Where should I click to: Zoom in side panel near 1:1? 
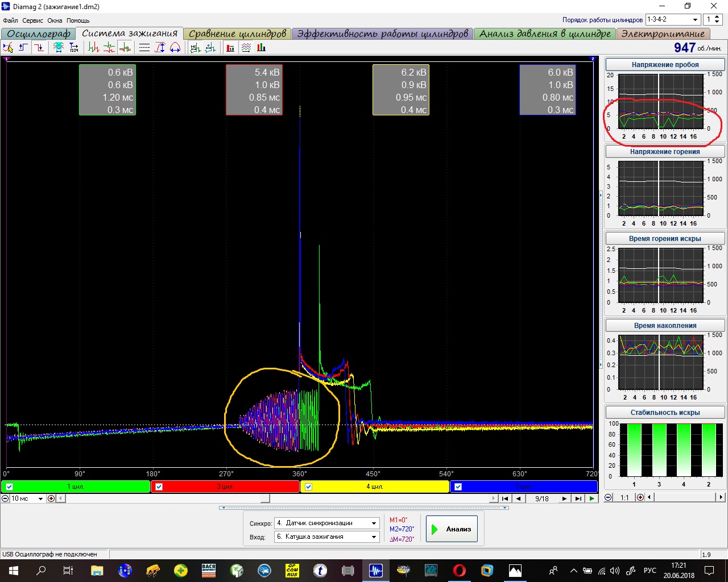click(640, 497)
